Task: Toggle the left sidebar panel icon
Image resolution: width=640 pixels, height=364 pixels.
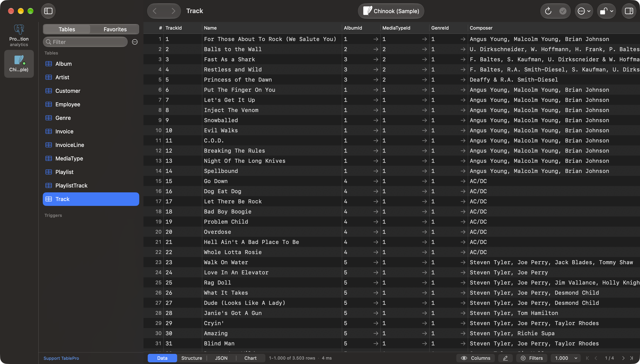Action: [x=48, y=11]
